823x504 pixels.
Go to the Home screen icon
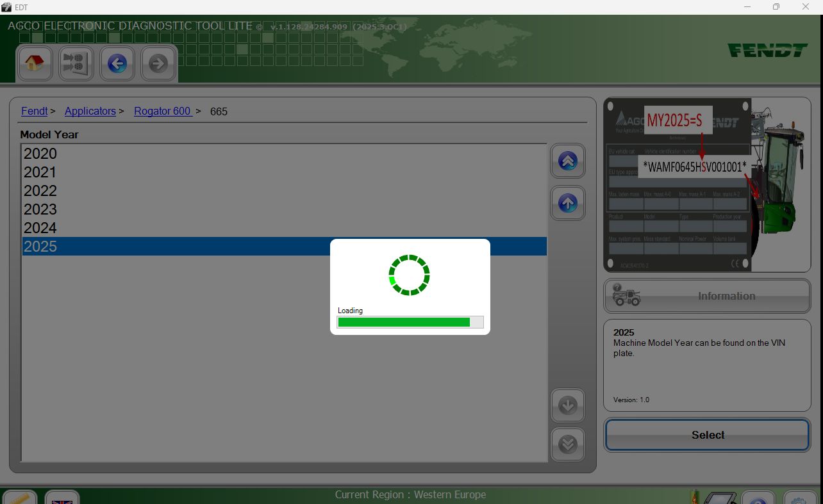point(35,63)
